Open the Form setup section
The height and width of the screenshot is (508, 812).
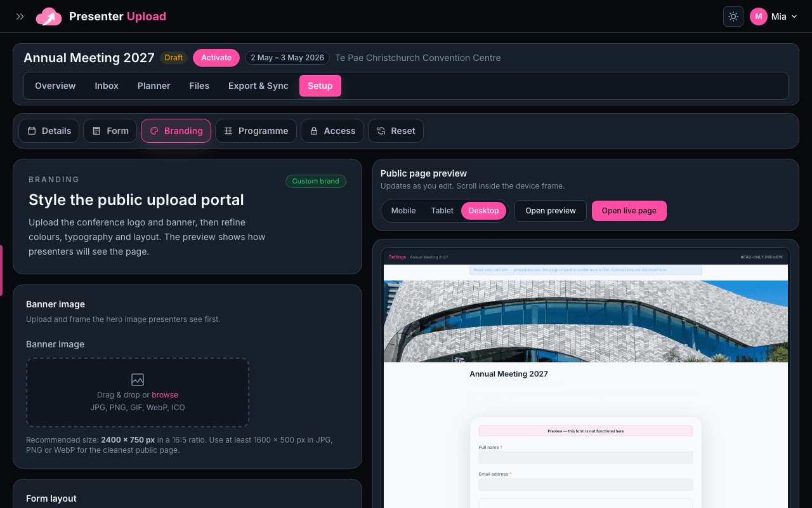(110, 131)
